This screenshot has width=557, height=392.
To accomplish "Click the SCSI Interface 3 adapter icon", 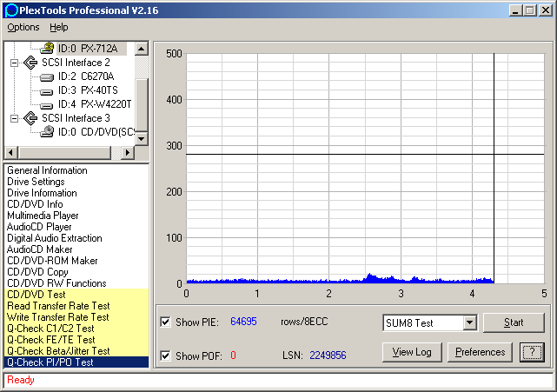I will pyautogui.click(x=30, y=118).
